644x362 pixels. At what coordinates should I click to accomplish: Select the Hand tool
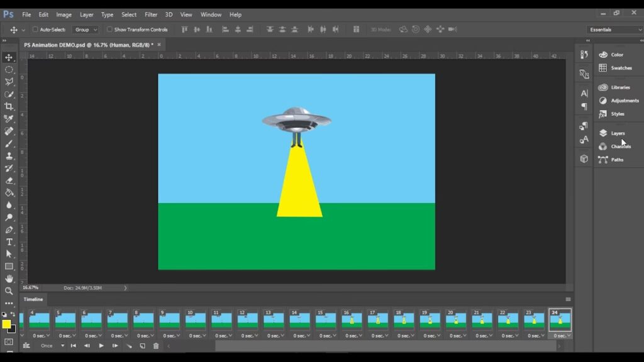point(9,278)
